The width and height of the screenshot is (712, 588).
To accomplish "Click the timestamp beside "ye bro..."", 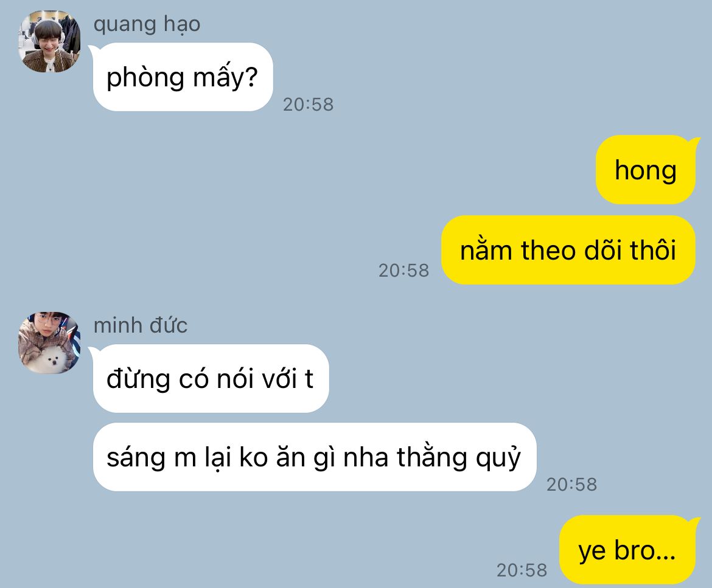I will [522, 570].
